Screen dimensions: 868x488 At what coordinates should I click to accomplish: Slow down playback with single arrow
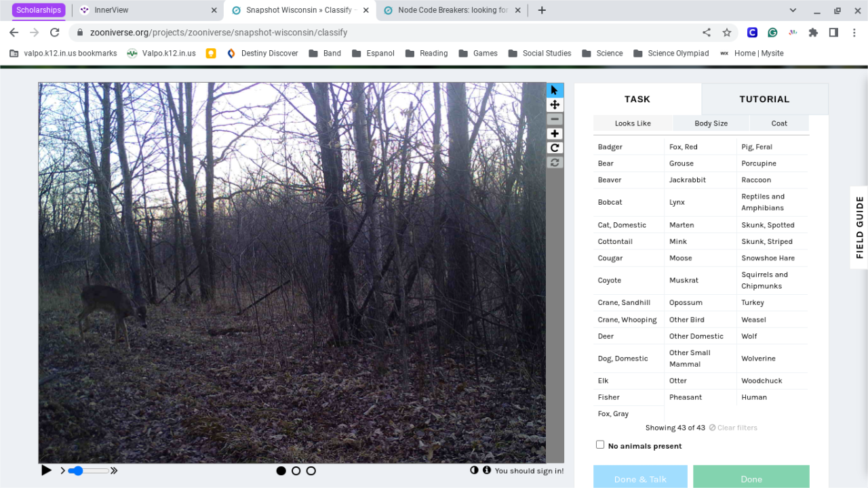click(x=63, y=470)
